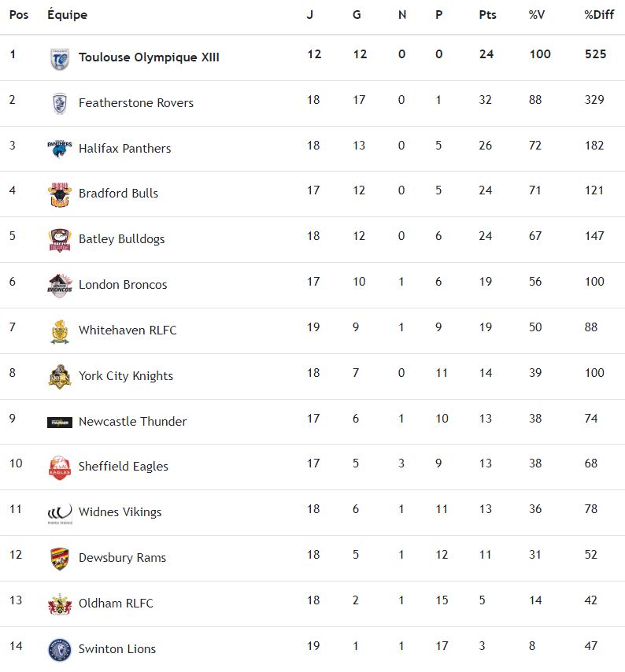Click the York City Knights logo
The image size is (625, 672).
click(60, 376)
